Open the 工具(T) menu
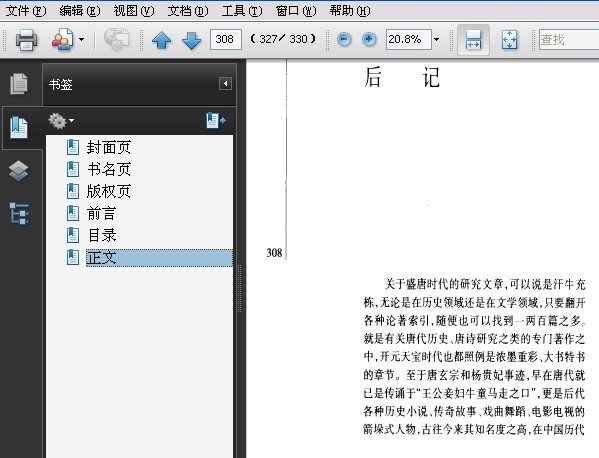This screenshot has height=458, width=599. (242, 11)
